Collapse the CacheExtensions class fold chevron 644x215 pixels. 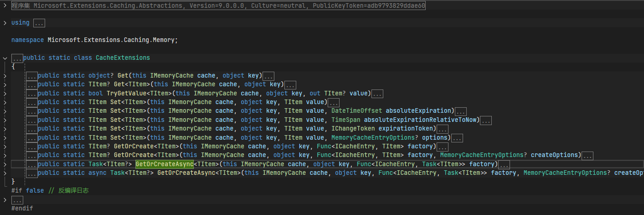pos(5,58)
